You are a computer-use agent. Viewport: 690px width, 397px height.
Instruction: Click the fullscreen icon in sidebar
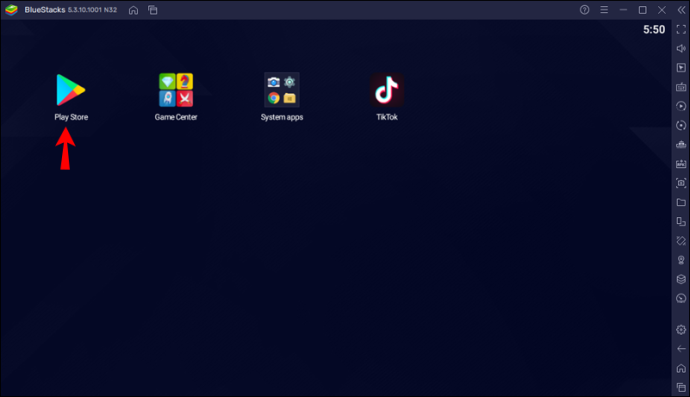pyautogui.click(x=681, y=29)
